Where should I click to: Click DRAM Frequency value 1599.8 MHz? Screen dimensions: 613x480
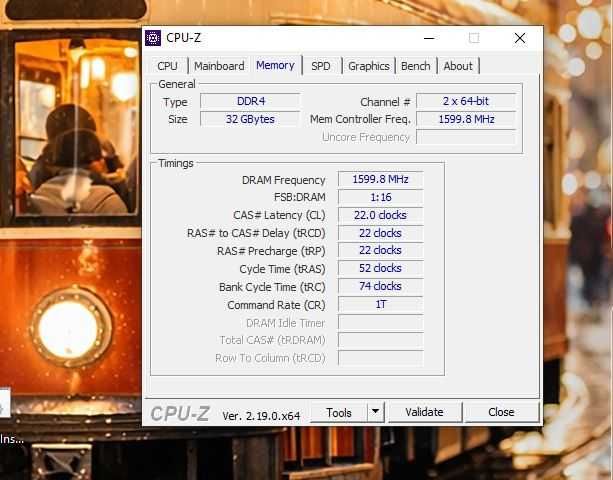(380, 179)
